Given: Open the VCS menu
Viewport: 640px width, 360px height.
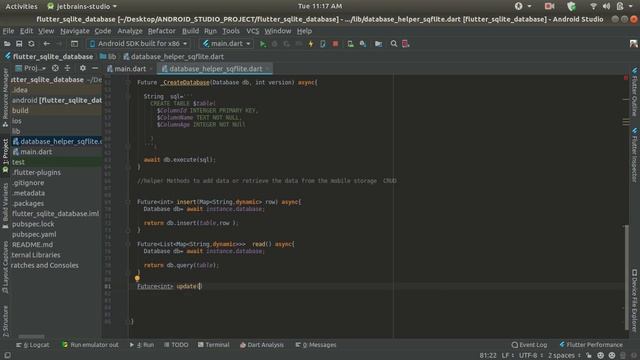Looking at the screenshot, I should click(252, 31).
